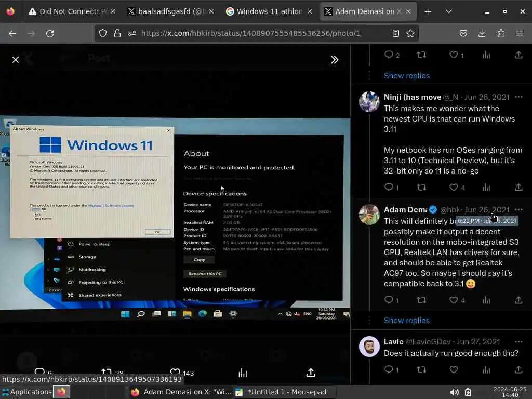532x399 pixels.
Task: Switch to the 'Windows 11 athlon' Google tab
Action: click(268, 11)
